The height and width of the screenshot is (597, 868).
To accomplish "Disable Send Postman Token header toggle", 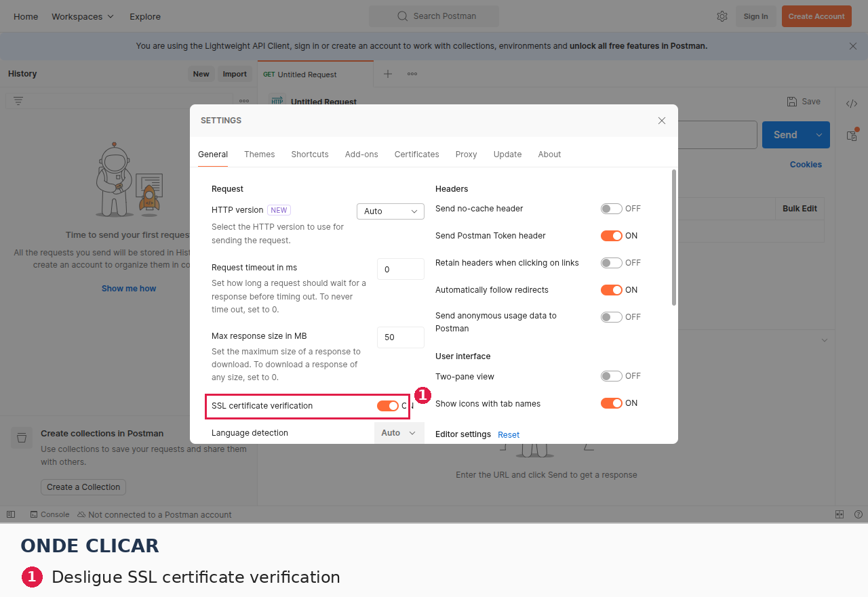I will pyautogui.click(x=612, y=236).
